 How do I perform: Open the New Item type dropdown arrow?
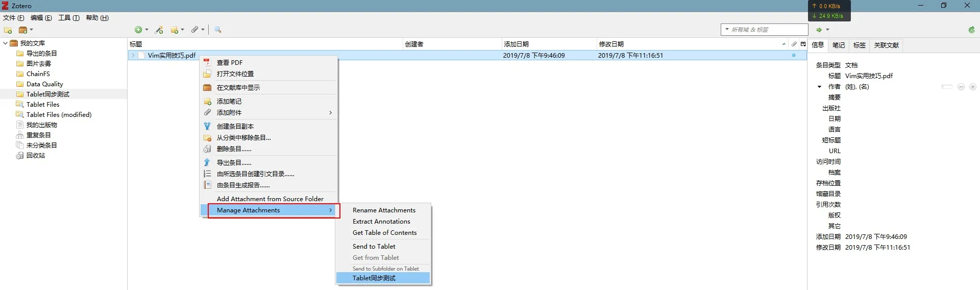pos(147,30)
